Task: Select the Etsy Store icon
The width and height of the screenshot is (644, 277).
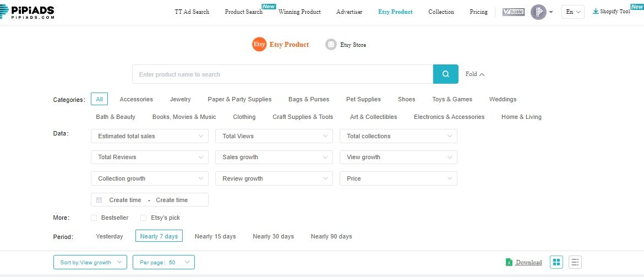Action: click(x=331, y=45)
